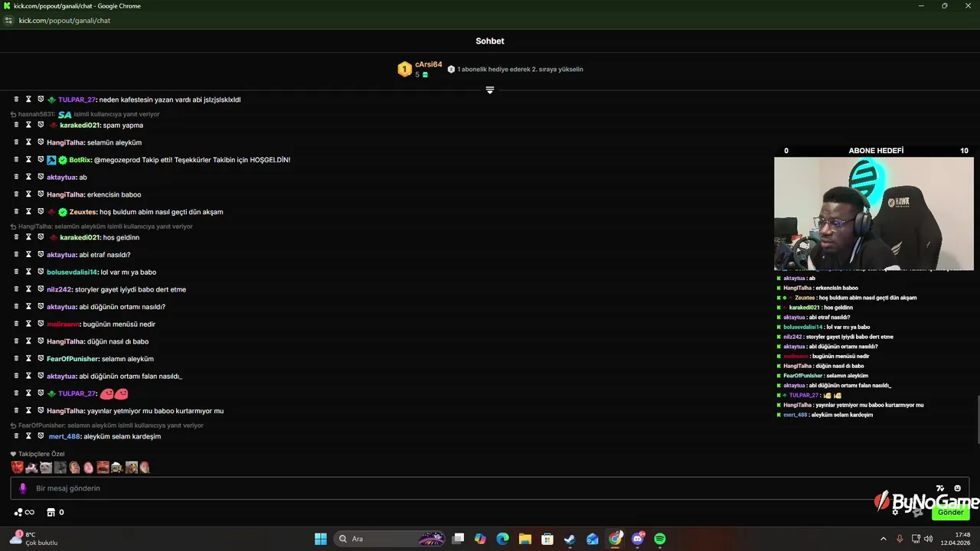Delete FearOfPunisher's 'selamın aleyküm' message
The width and height of the screenshot is (980, 551).
pos(16,359)
